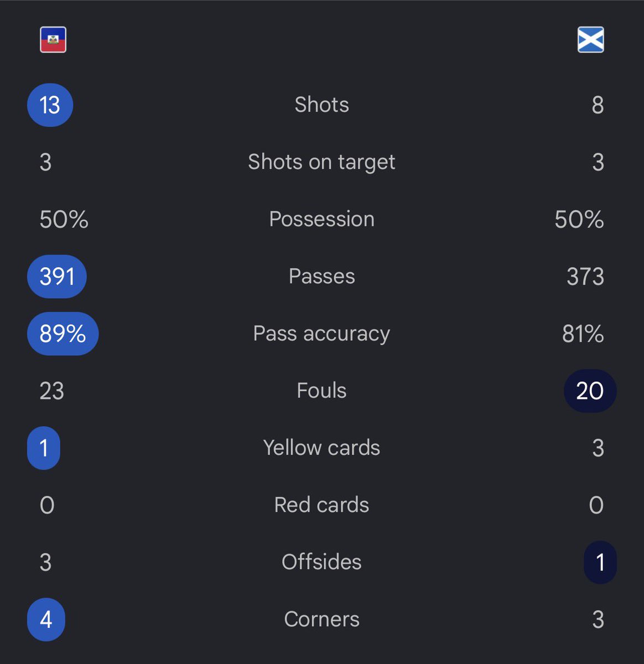
Task: Click the Yellow cards label
Action: (x=321, y=448)
